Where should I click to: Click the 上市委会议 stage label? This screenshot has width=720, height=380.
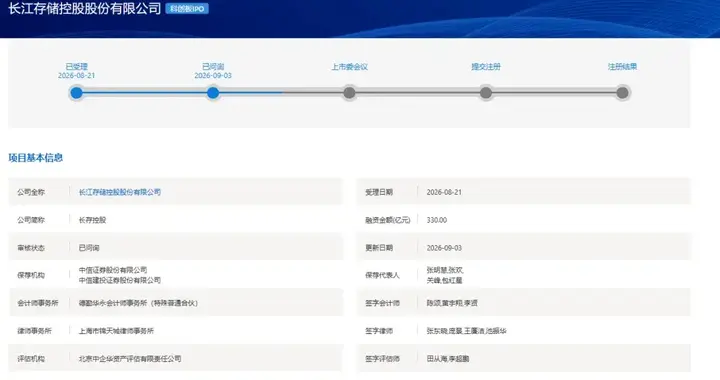pyautogui.click(x=349, y=67)
